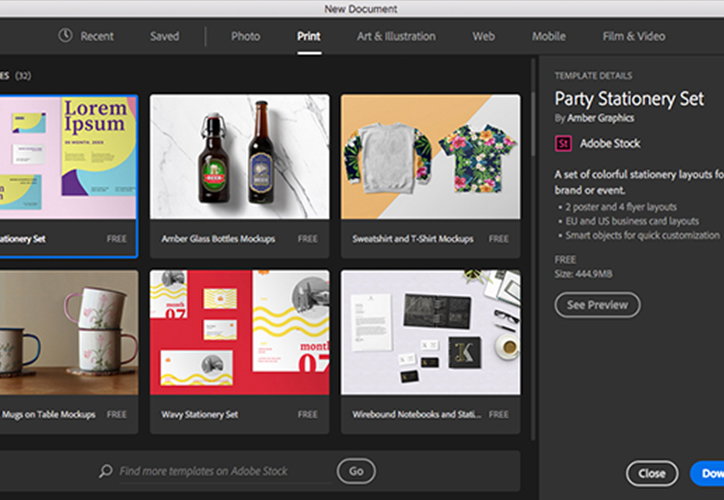Click the search magnifier icon
The image size is (724, 500).
[106, 471]
